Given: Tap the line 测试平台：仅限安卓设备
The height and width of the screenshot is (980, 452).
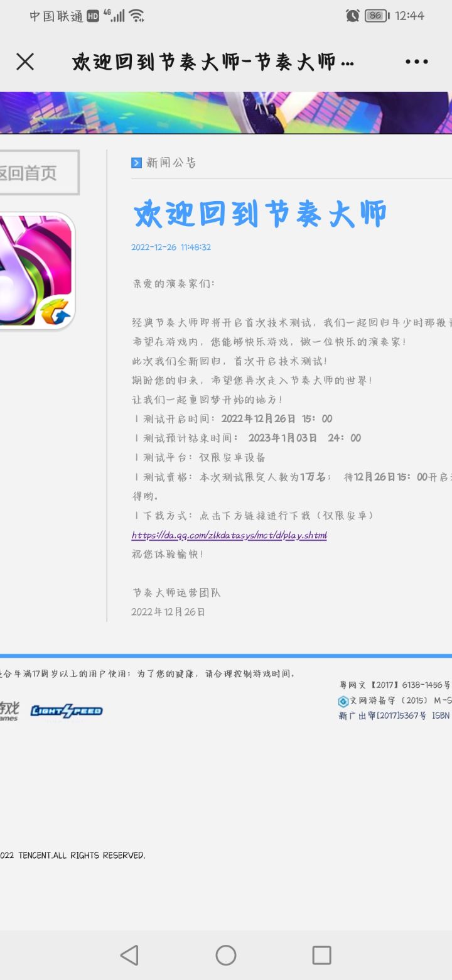Looking at the screenshot, I should [199, 457].
